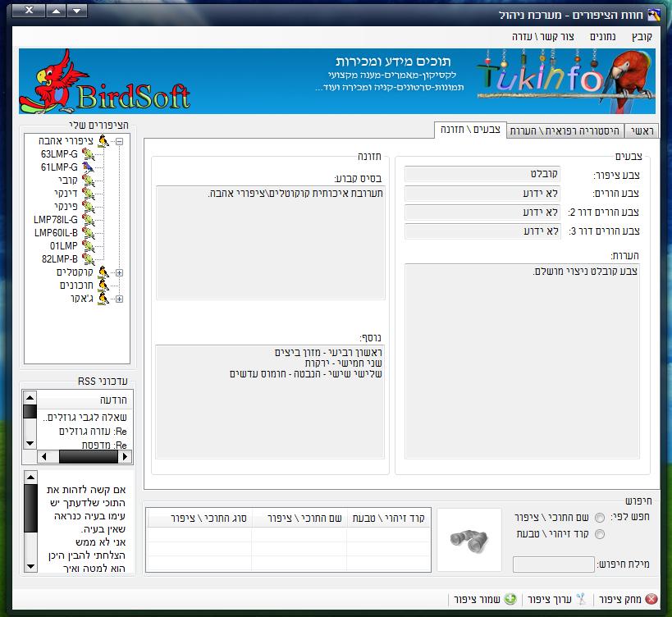Switch to the היסטוריה רפואית \ הערות tab
672x617 pixels.
565,131
